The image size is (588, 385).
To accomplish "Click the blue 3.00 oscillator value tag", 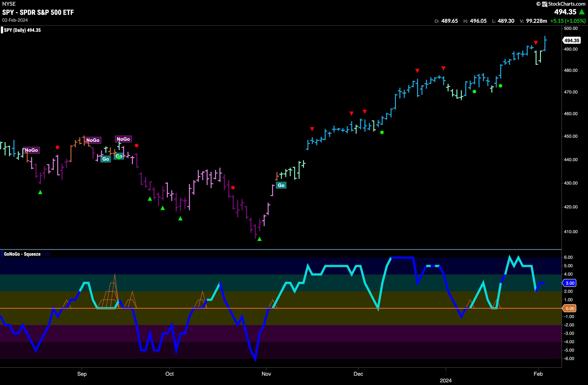I will (x=569, y=283).
